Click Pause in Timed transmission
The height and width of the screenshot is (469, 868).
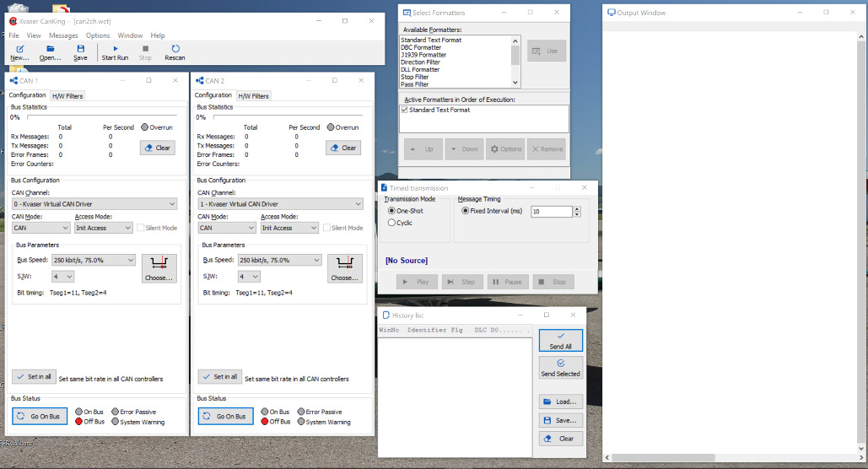tap(508, 282)
